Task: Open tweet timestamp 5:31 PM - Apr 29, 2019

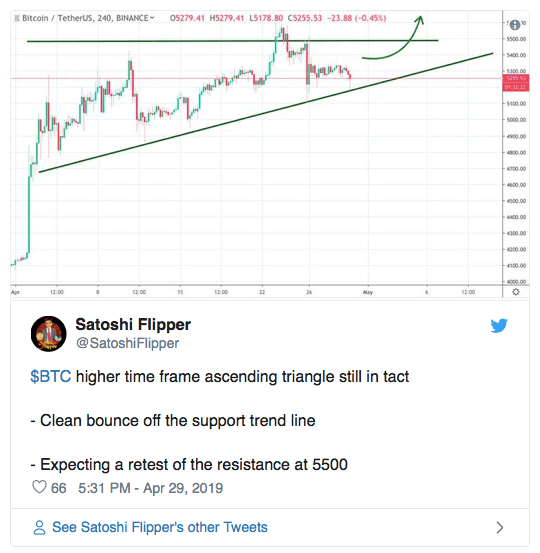Action: tap(150, 488)
